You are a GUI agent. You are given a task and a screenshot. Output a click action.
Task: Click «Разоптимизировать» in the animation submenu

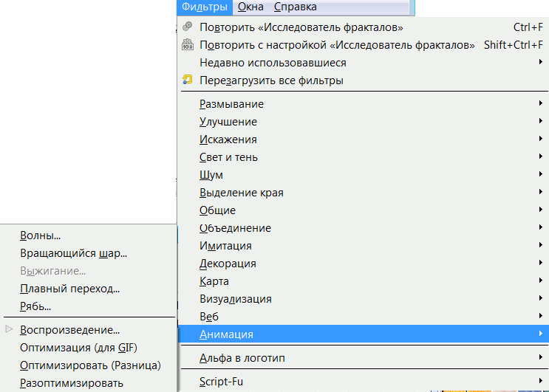point(72,383)
